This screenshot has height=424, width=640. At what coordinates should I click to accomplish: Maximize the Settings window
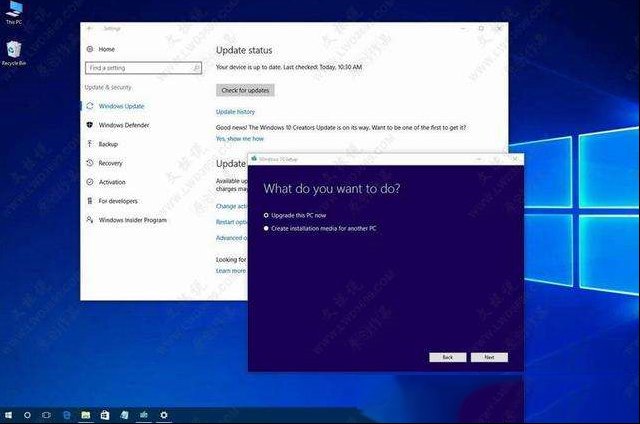tap(481, 28)
